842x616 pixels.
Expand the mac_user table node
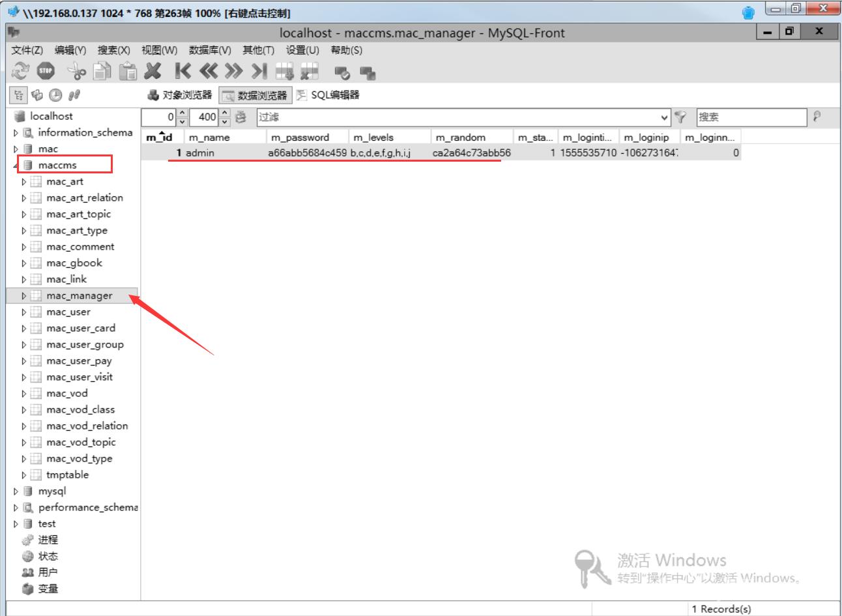[24, 312]
